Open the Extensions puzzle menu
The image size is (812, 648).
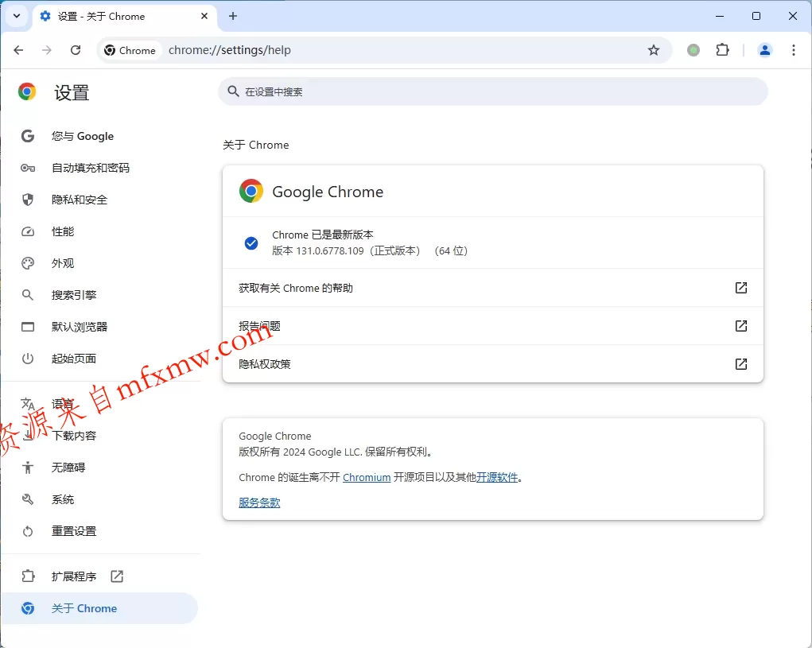[x=722, y=50]
